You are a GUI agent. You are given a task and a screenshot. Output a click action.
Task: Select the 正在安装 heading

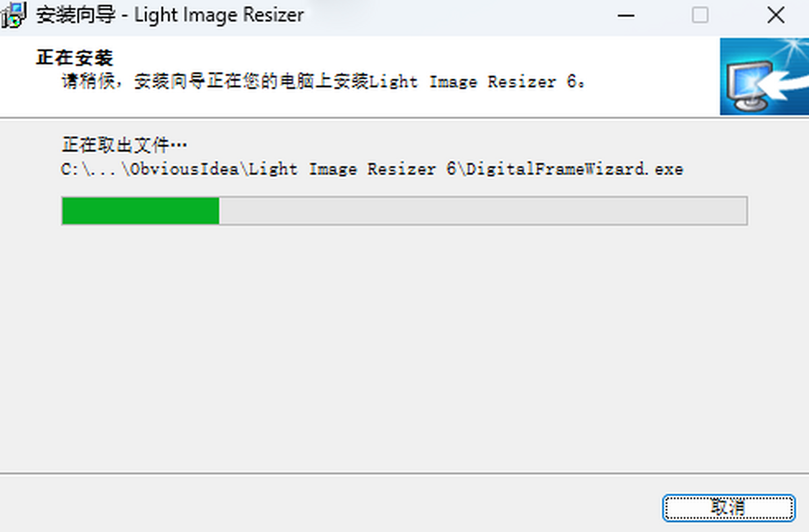[75, 58]
